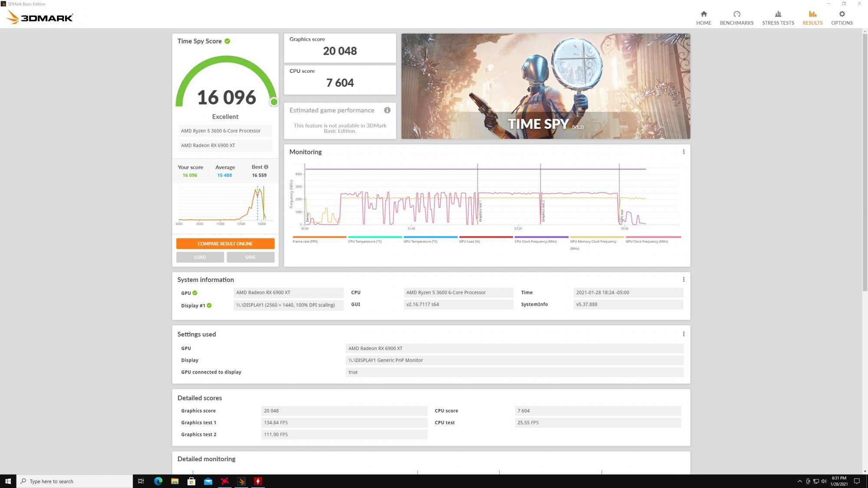The image size is (868, 488).
Task: Show hidden system tray icons
Action: (x=799, y=481)
